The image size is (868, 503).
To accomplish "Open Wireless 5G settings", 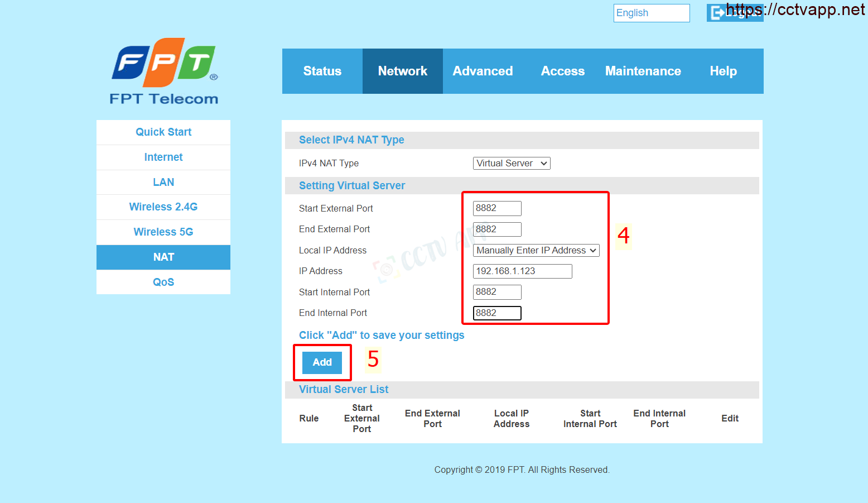I will [x=163, y=232].
